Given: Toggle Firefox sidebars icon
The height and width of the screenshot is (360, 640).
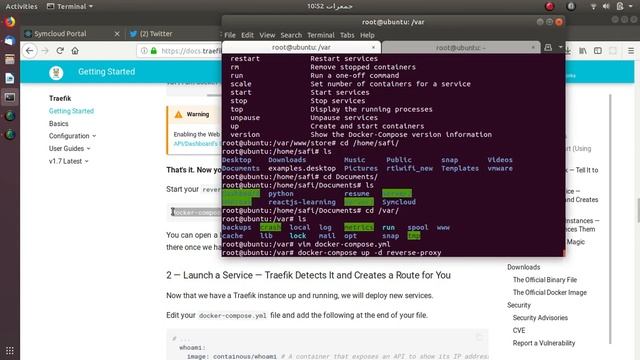Looking at the screenshot, I should (x=598, y=51).
